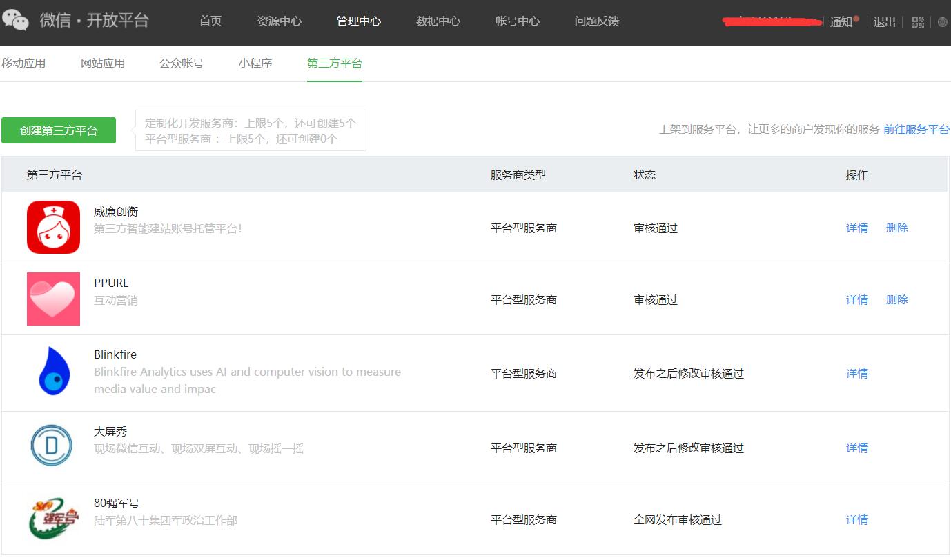Screen dimensions: 951x560
Task: Open PPURL pink heart app icon
Action: click(x=53, y=299)
